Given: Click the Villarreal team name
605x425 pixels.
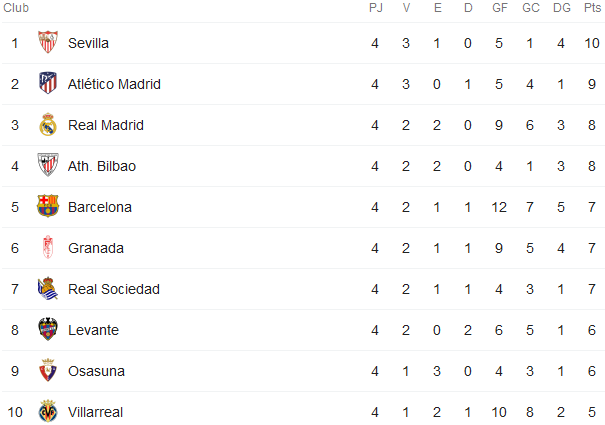Looking at the screenshot, I should [95, 412].
